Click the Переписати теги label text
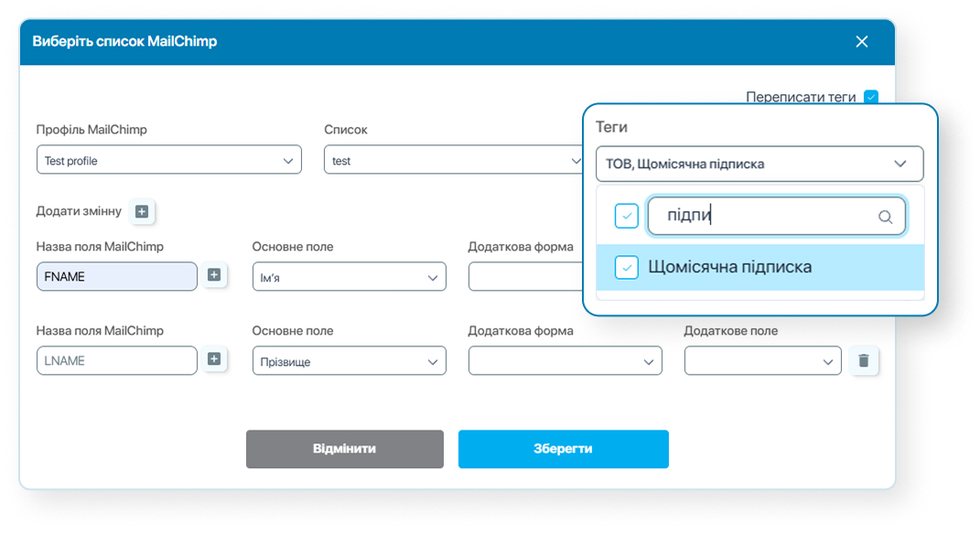The image size is (980, 533). pyautogui.click(x=801, y=97)
